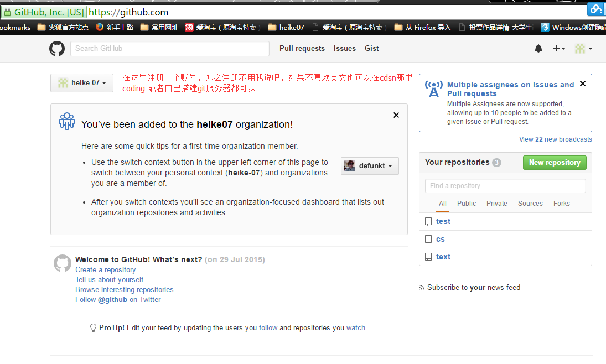The image size is (606, 364).
Task: Open the Issues page
Action: 345,48
